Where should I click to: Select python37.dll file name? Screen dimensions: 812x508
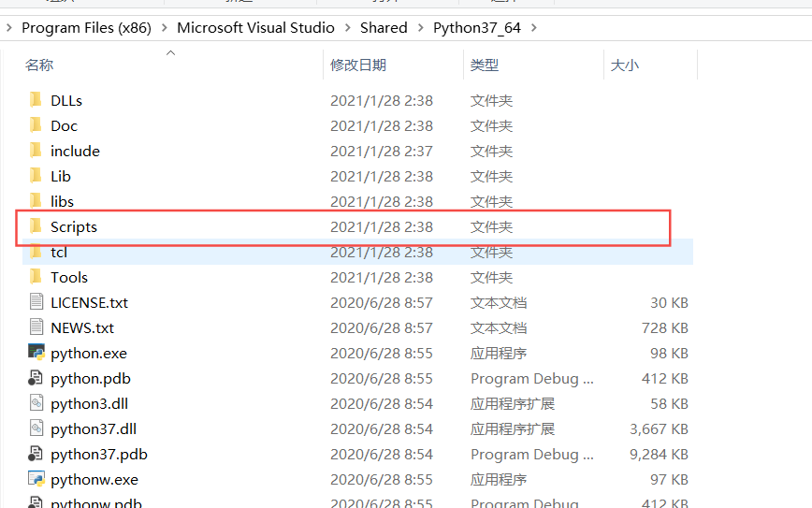pyautogui.click(x=94, y=429)
